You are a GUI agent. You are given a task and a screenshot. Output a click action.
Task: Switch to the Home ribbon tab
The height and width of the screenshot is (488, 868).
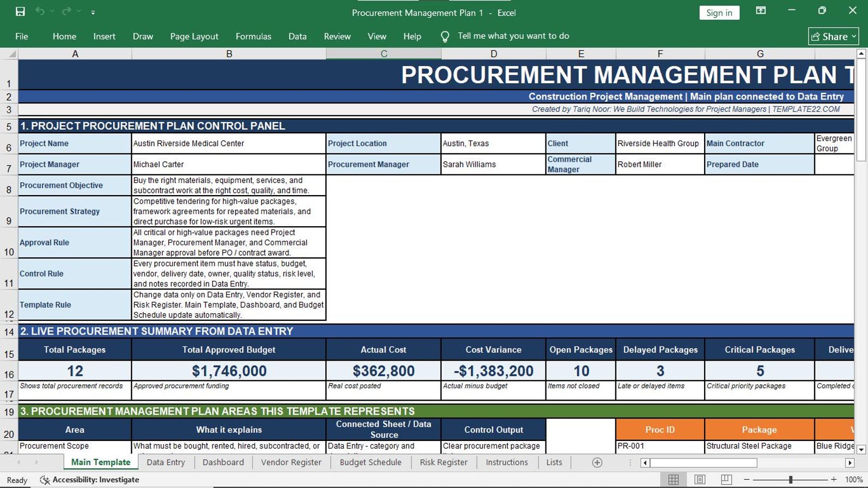click(64, 36)
